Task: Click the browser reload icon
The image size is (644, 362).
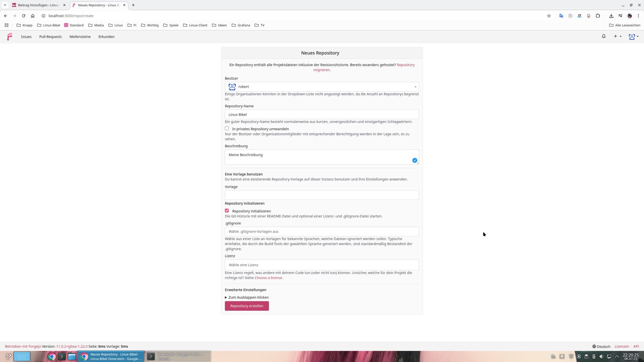Action: pos(24,16)
